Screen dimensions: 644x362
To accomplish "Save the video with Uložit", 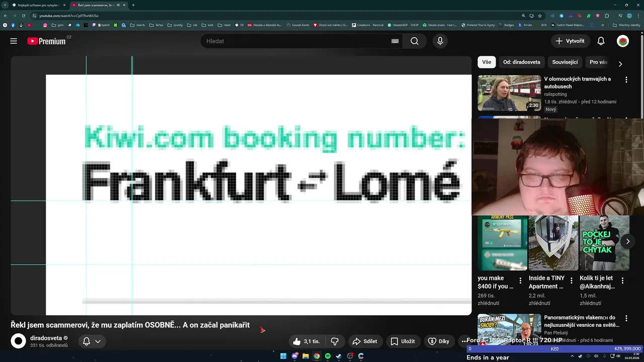I will pos(403,341).
